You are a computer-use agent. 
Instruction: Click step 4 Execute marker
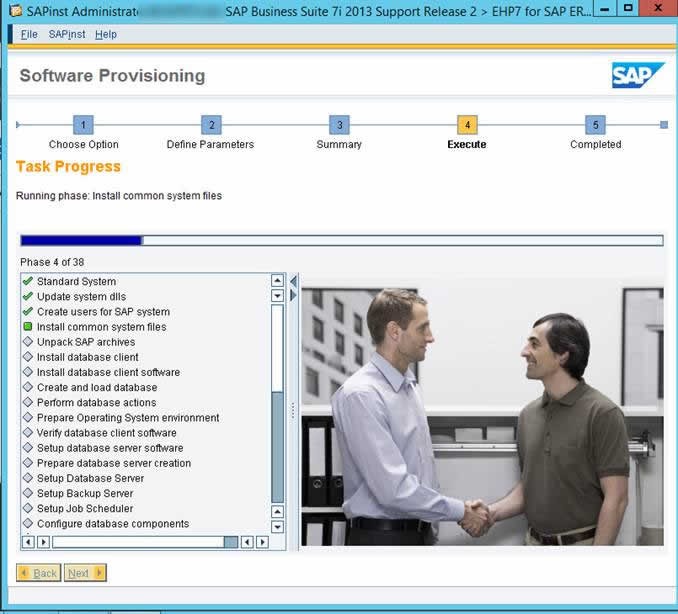467,125
